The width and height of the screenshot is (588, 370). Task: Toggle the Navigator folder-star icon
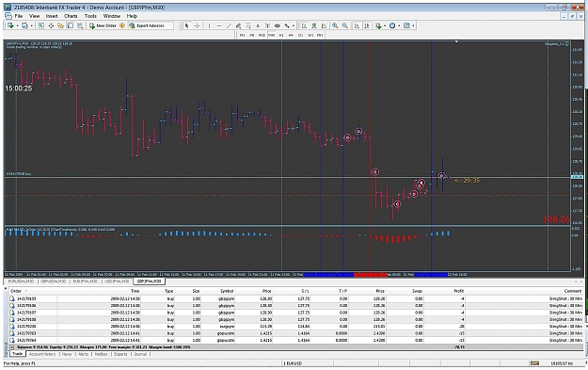click(60, 25)
